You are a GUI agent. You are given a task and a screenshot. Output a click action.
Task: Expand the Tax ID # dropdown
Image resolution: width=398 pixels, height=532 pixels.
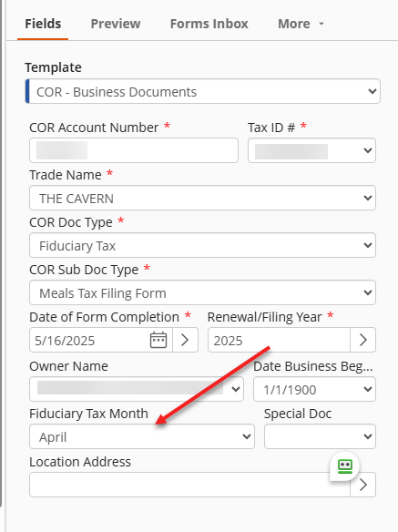311,150
